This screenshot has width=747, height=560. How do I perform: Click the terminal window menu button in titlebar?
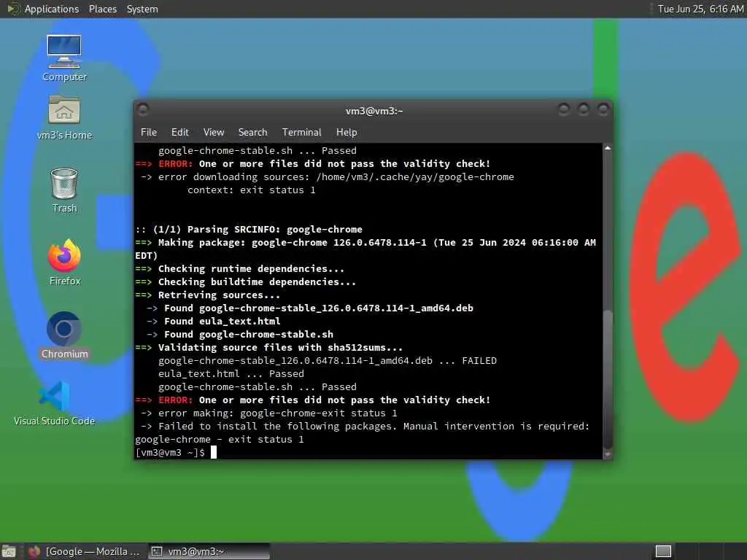tap(143, 110)
